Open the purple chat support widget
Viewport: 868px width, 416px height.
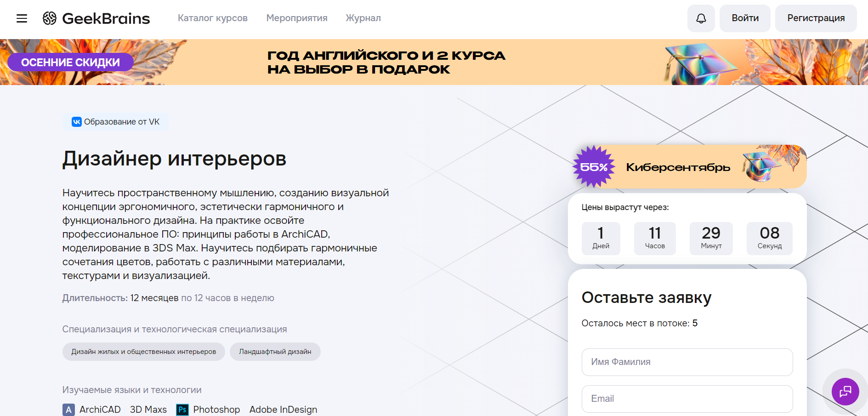[845, 392]
